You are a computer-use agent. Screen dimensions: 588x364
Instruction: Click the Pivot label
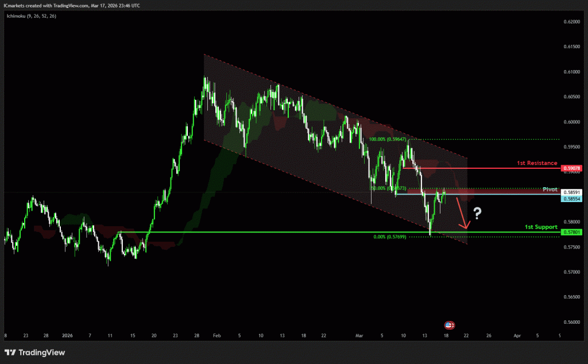click(x=550, y=189)
